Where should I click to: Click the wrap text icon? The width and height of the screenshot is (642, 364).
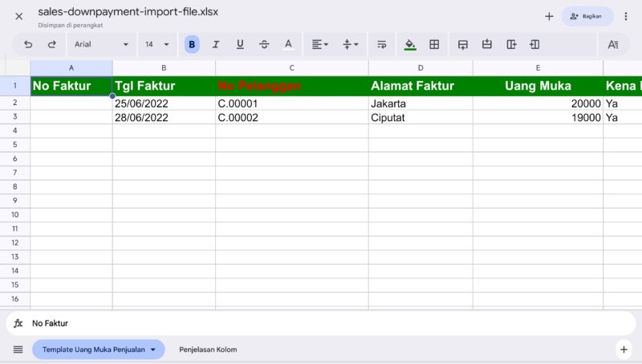click(381, 45)
